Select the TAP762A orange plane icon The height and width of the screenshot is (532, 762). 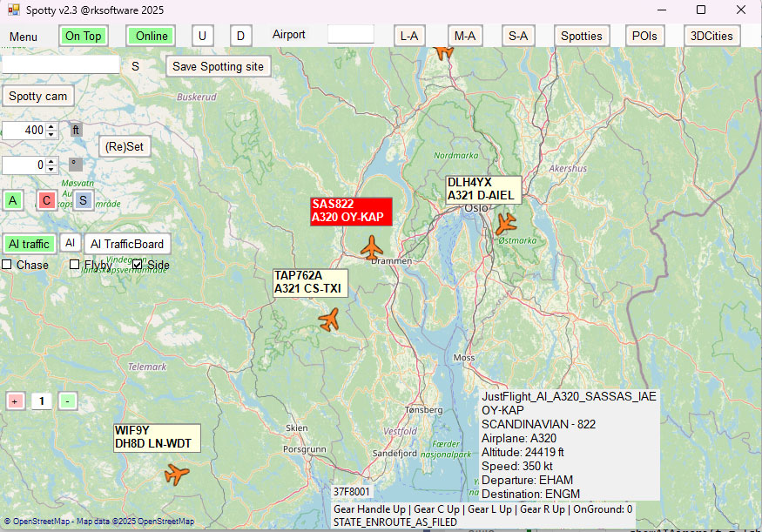pos(329,320)
